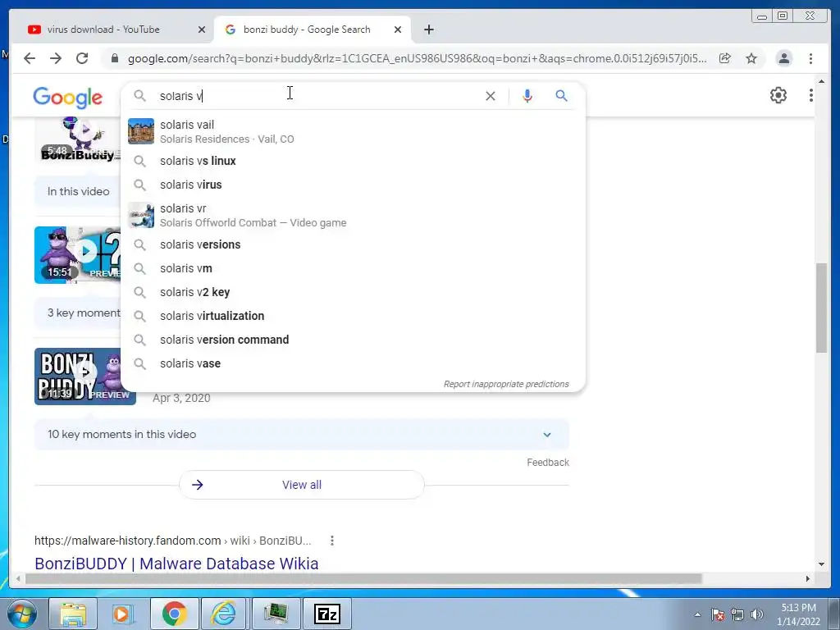Play the 15:51 video thumbnail

78,255
